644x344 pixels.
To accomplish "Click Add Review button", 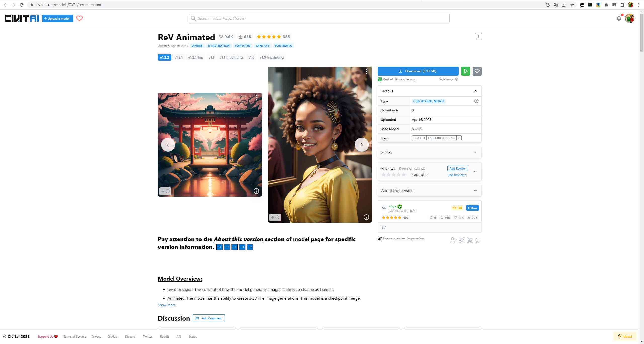I will (457, 168).
